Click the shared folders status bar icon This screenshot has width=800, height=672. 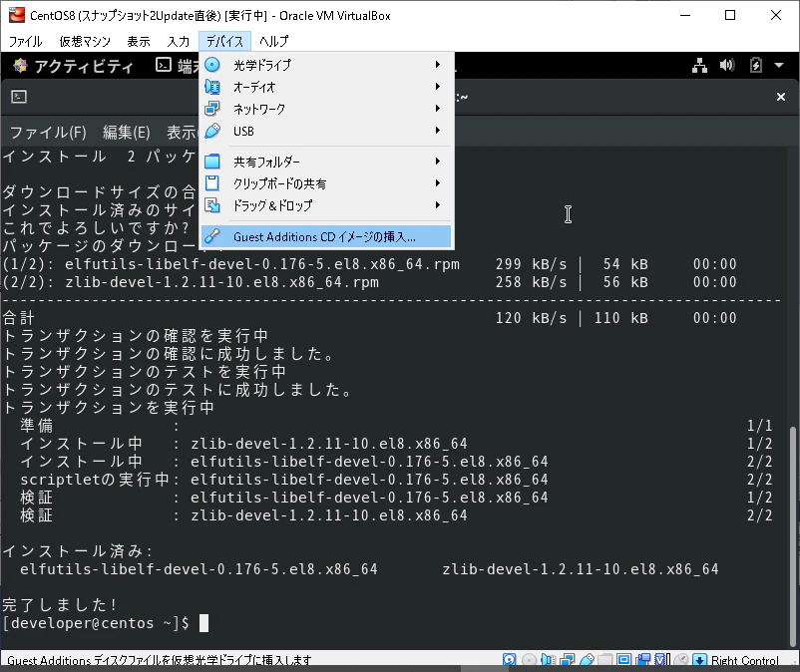[x=605, y=660]
